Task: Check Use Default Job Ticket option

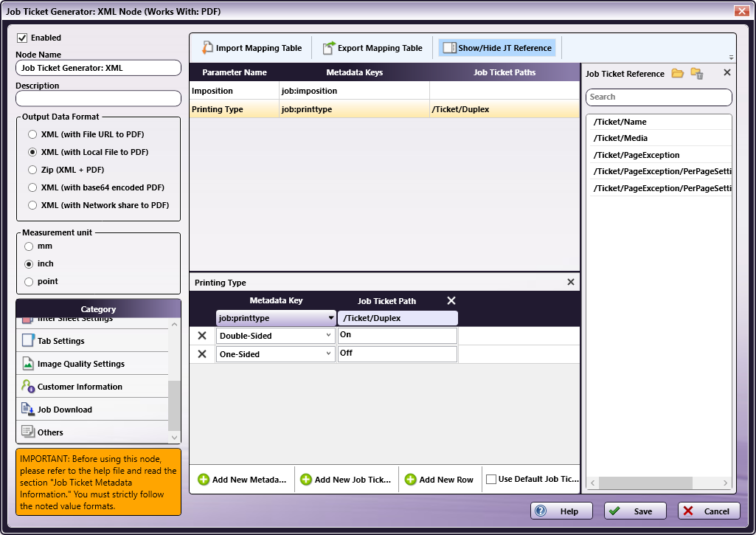Action: 490,479
